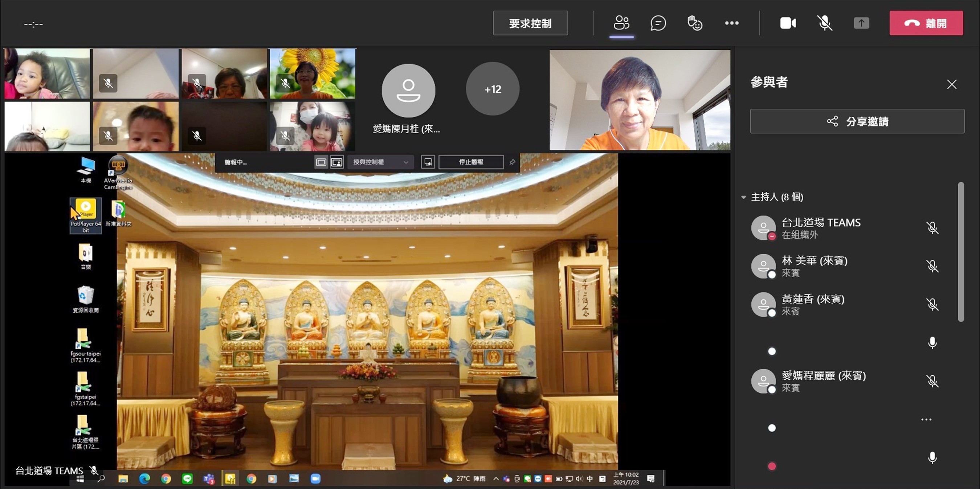The height and width of the screenshot is (489, 980).
Task: Select content-only presenter layout icon
Action: pyautogui.click(x=321, y=162)
